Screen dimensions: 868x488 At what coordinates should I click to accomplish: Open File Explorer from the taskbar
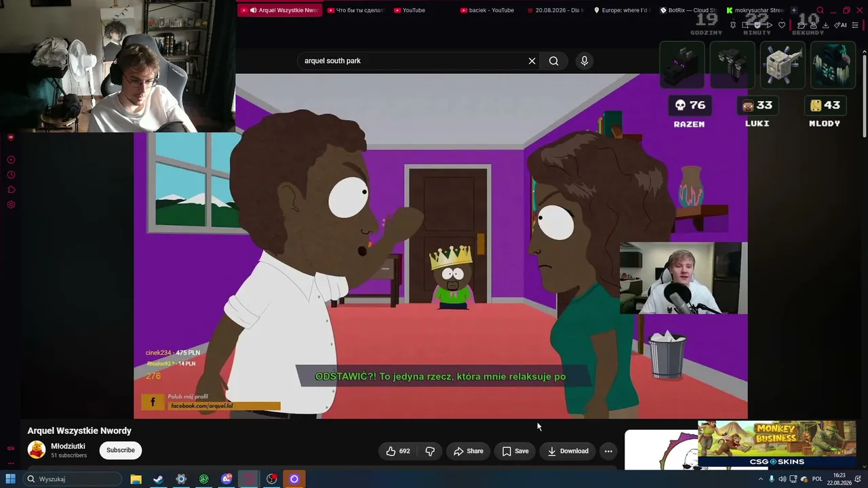point(136,479)
